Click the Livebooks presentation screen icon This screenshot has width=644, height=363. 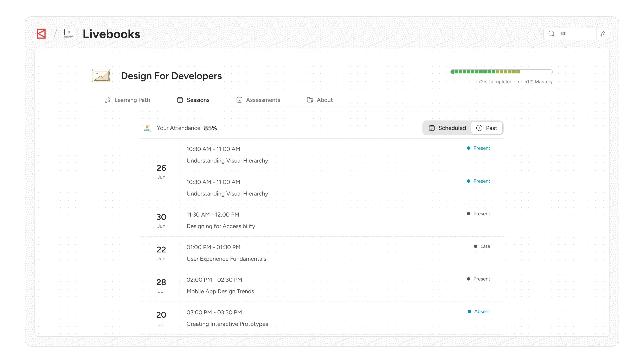(69, 33)
